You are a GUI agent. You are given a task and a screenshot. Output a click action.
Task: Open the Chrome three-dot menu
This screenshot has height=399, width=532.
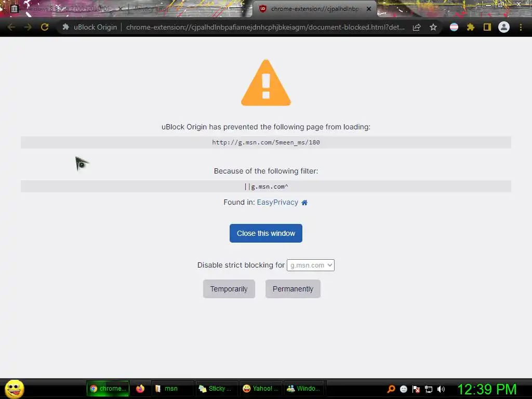click(521, 27)
